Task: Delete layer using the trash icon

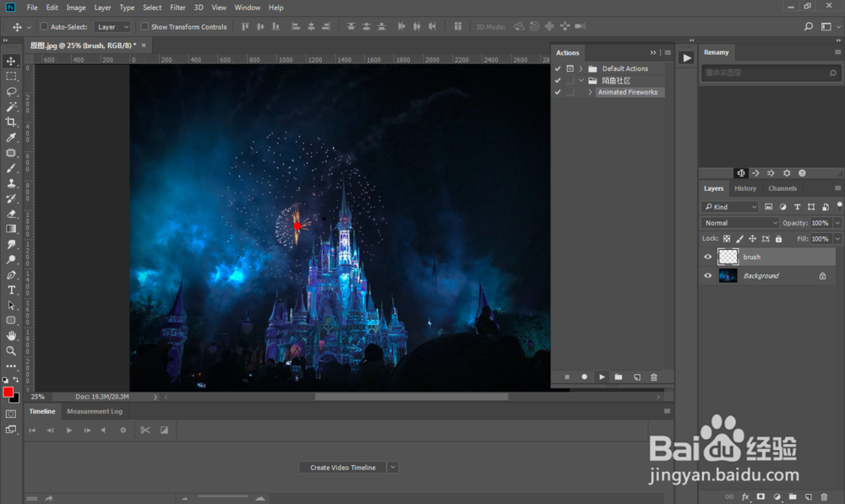Action: point(824,497)
